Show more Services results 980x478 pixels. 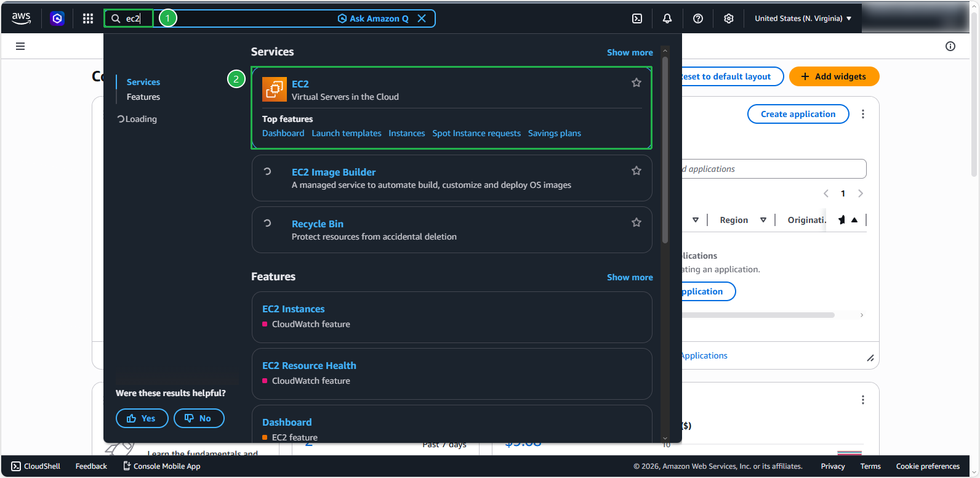(630, 52)
